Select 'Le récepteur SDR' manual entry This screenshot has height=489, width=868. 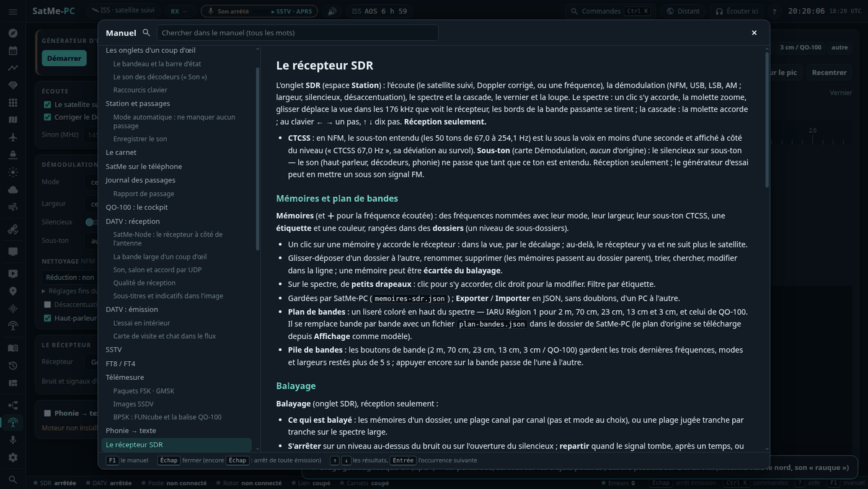177,445
